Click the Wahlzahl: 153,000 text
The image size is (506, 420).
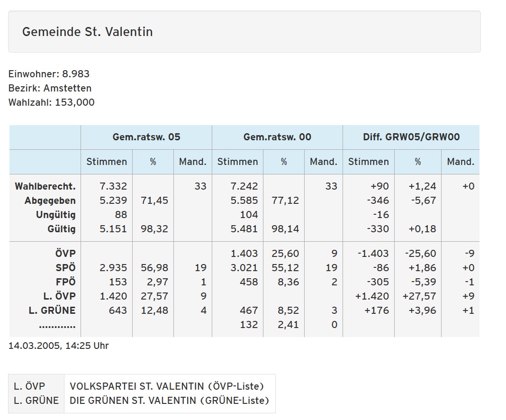click(51, 102)
